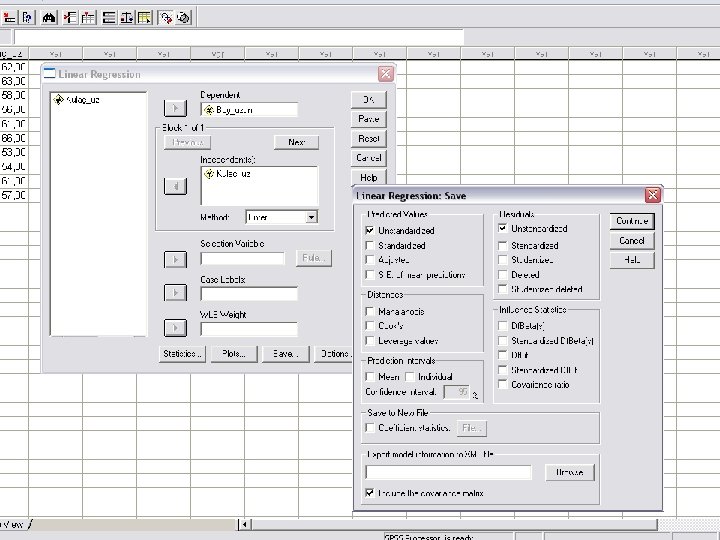The height and width of the screenshot is (540, 720).
Task: Click Next block button
Action: [297, 142]
